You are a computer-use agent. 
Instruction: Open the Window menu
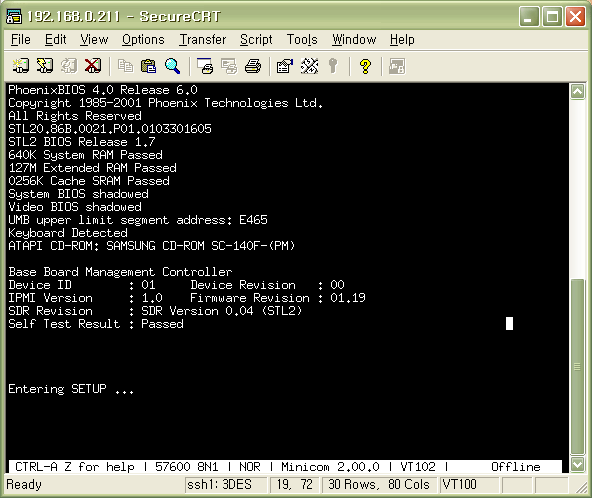[x=354, y=40]
